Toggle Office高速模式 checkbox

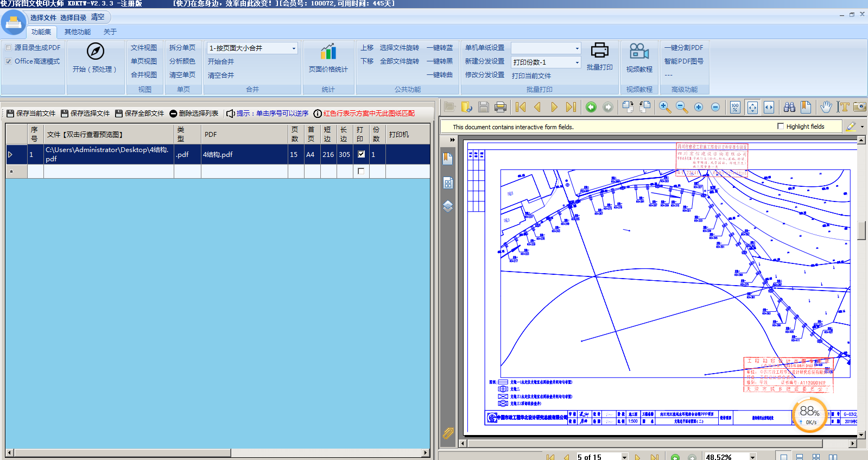(9, 61)
